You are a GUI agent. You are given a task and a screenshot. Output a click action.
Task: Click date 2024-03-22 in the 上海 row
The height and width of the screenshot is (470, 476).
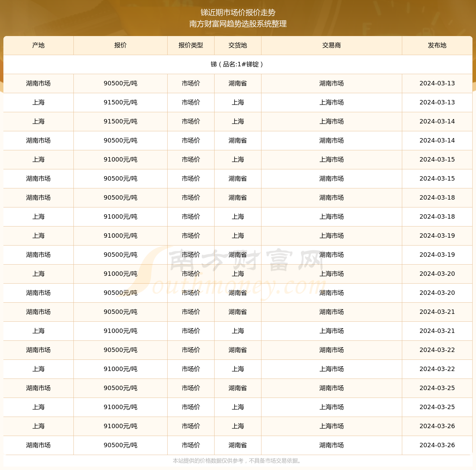tap(437, 369)
